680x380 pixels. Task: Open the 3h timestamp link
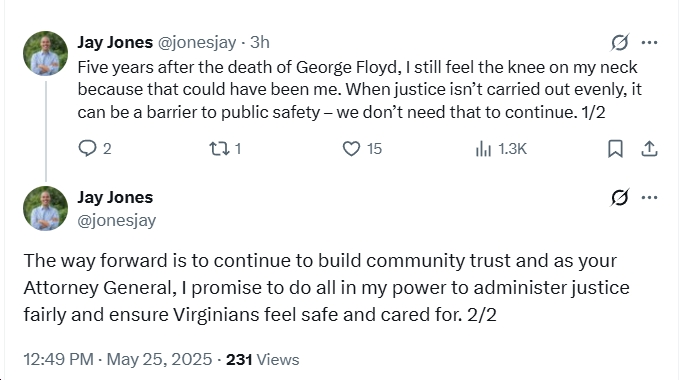pos(260,42)
